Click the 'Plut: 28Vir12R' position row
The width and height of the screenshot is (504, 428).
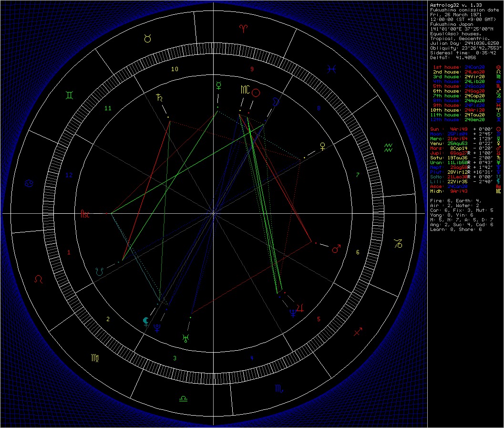(465, 172)
